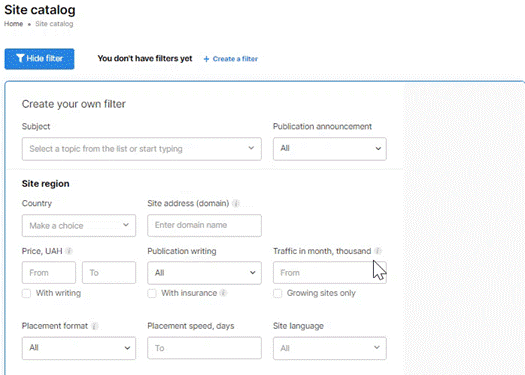Click the Price To input field

[x=109, y=273]
